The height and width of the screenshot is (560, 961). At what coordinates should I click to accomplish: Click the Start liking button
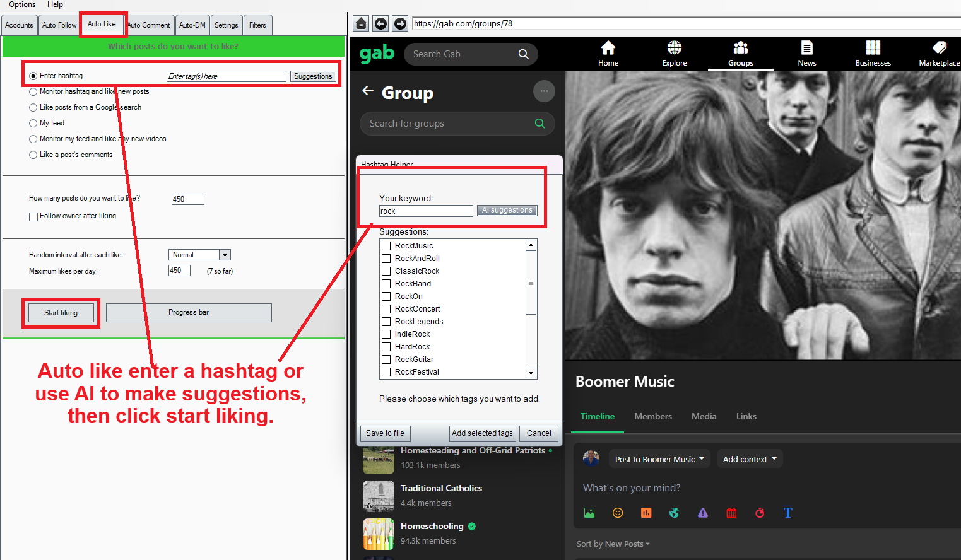tap(61, 313)
